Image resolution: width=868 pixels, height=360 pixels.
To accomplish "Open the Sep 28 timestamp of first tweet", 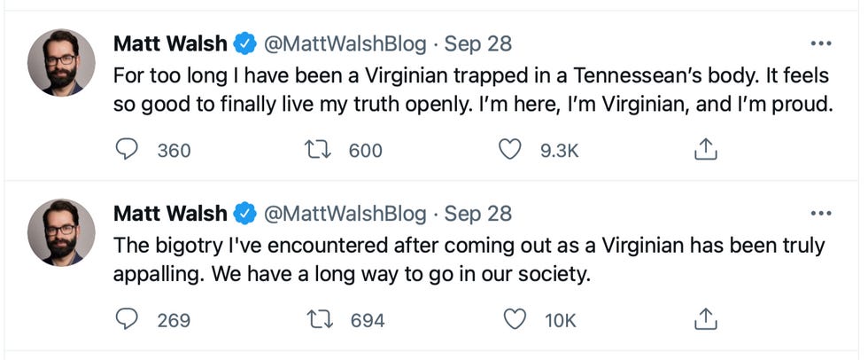I will pyautogui.click(x=478, y=43).
